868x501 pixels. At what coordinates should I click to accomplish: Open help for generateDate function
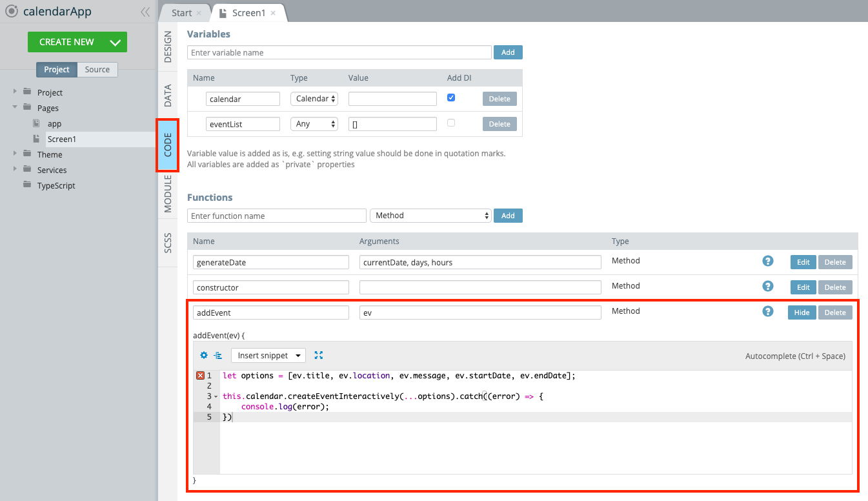click(768, 261)
